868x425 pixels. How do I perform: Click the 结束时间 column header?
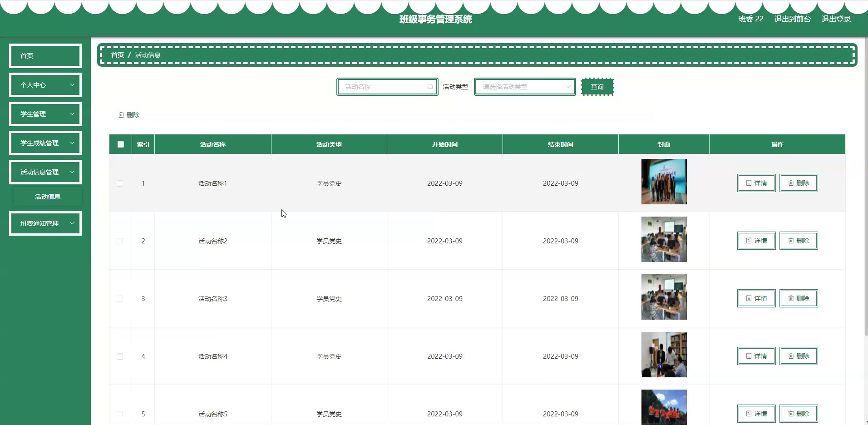[x=561, y=144]
